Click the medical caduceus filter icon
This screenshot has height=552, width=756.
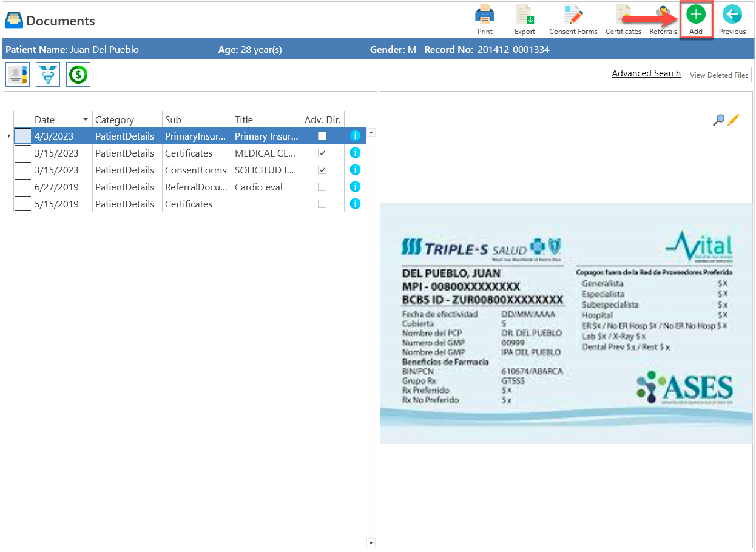click(x=48, y=75)
